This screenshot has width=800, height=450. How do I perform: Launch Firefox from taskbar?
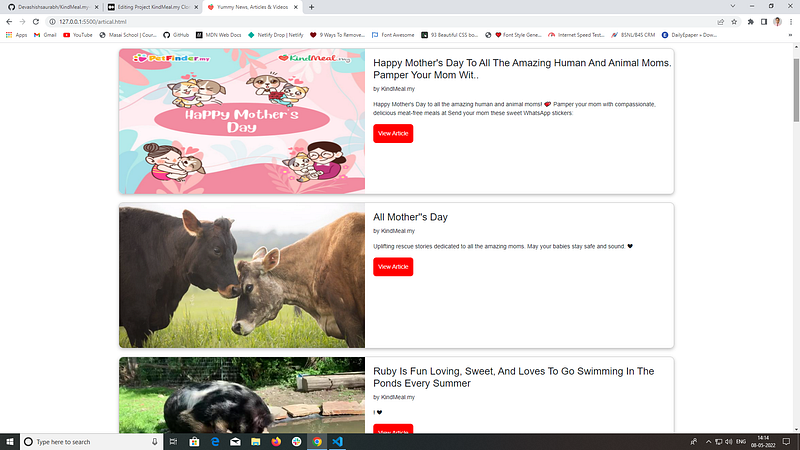click(276, 442)
